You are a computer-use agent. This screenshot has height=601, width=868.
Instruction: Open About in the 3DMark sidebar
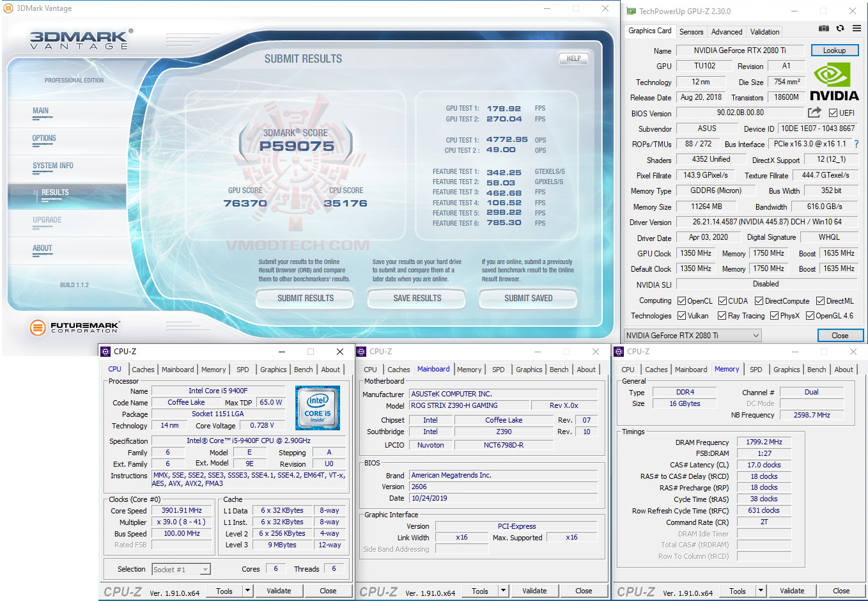point(42,248)
